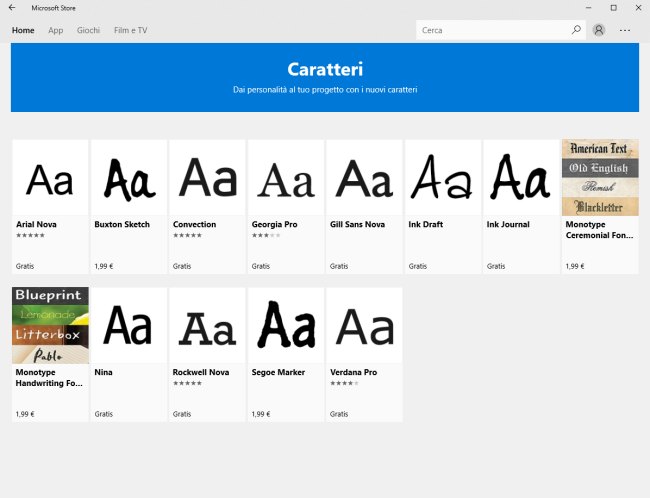The width and height of the screenshot is (650, 498).
Task: Click 1,99 € price under Segoe Marker
Action: pos(261,414)
